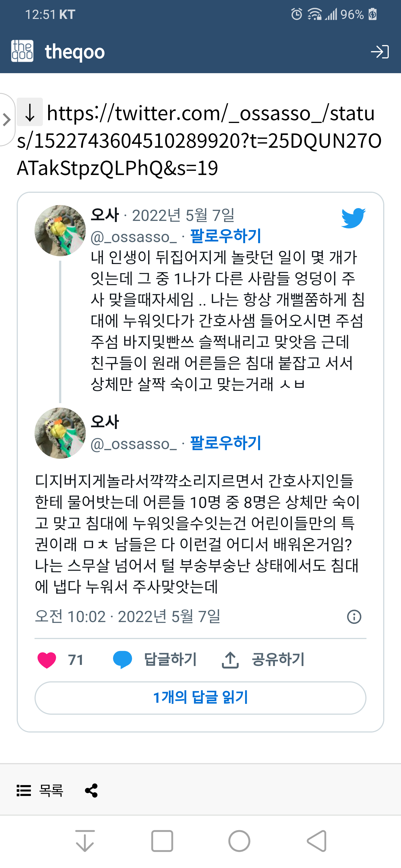This screenshot has width=401, height=868.
Task: Open the first tweet's profile avatar
Action: click(x=60, y=231)
